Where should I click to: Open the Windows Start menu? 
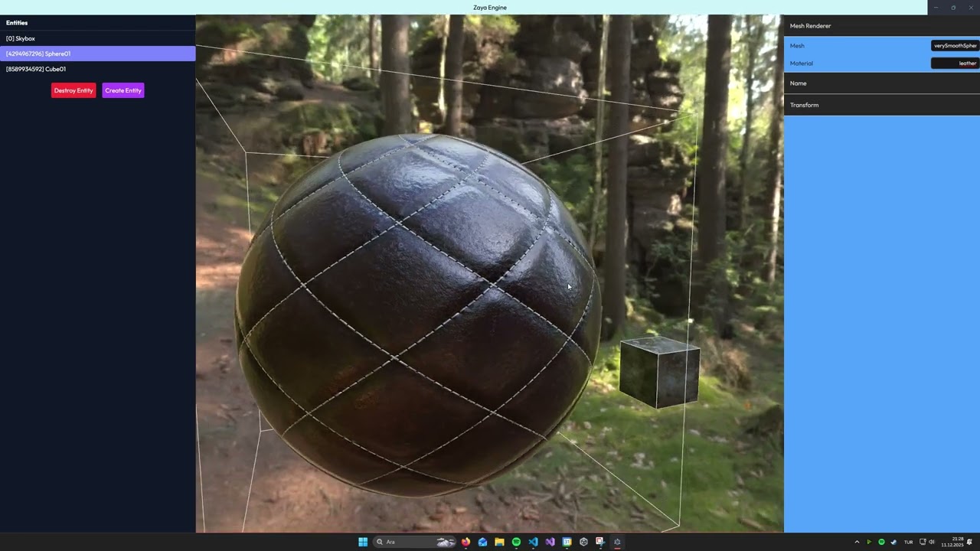click(x=363, y=542)
